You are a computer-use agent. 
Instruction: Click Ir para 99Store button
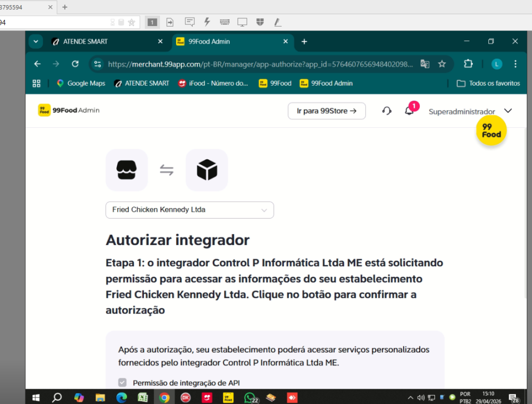pyautogui.click(x=327, y=111)
